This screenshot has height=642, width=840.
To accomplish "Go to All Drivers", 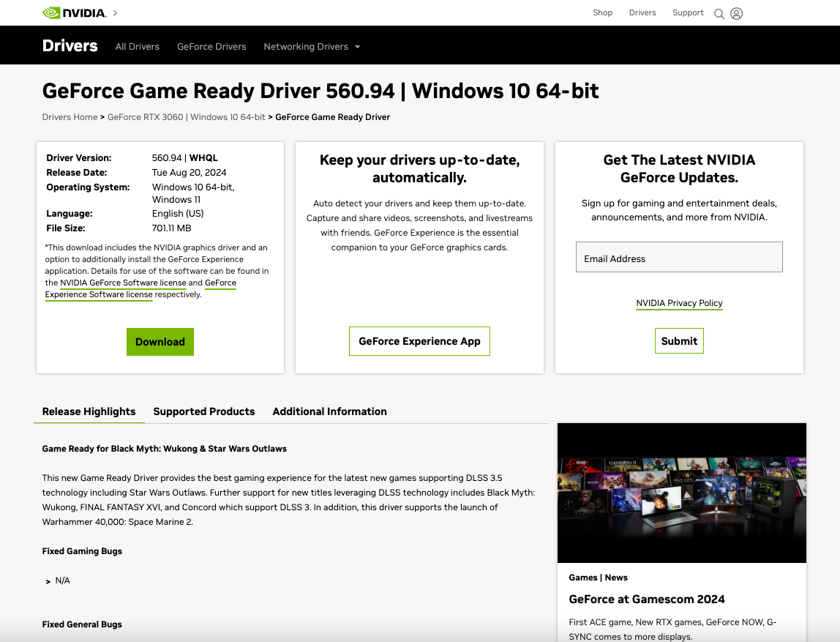I will (137, 47).
